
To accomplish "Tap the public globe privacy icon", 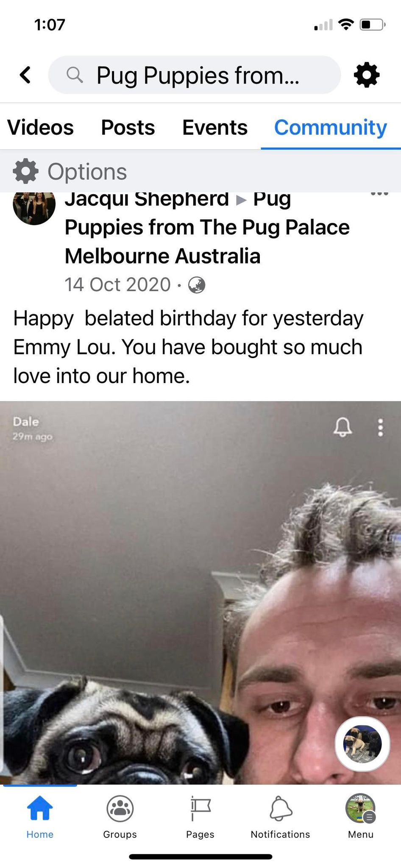I will pos(197,285).
